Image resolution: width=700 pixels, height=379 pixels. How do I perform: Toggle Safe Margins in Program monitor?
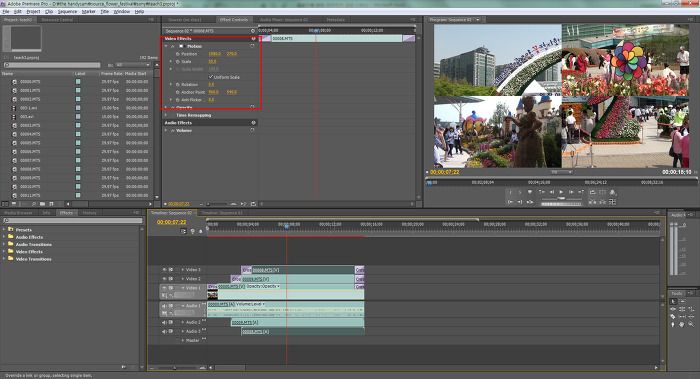point(602,192)
